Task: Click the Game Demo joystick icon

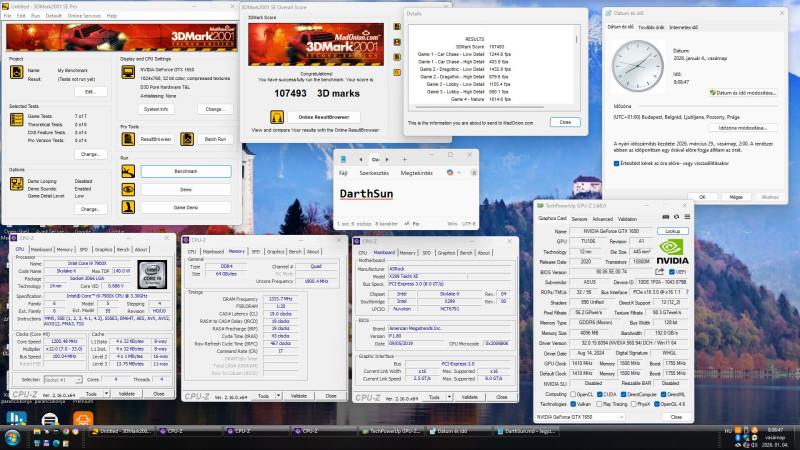Action: click(128, 207)
